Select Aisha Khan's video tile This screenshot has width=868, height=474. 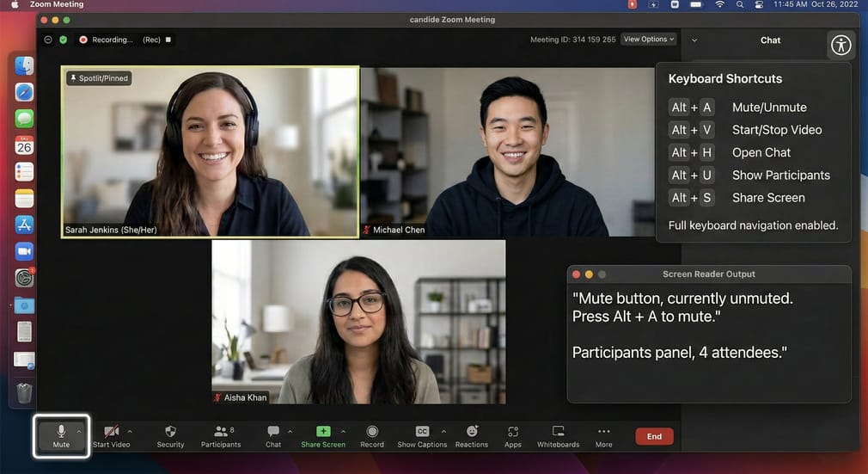(358, 322)
